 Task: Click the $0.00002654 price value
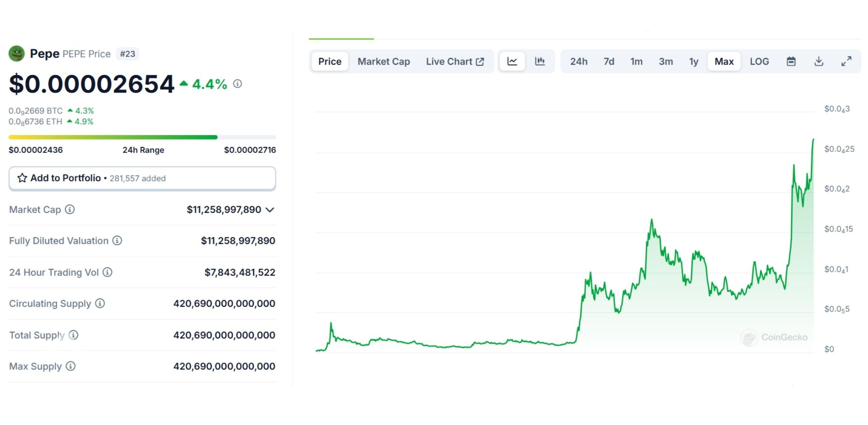92,84
